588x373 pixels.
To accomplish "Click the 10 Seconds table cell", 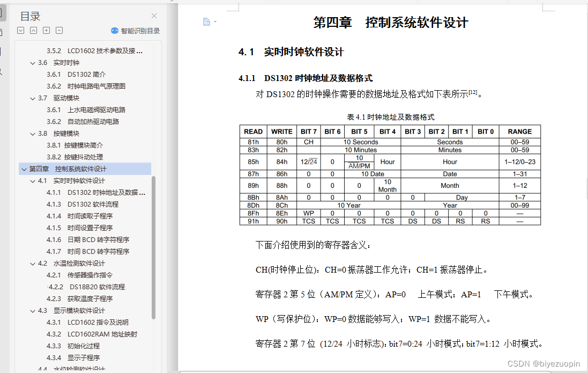I will point(361,142).
